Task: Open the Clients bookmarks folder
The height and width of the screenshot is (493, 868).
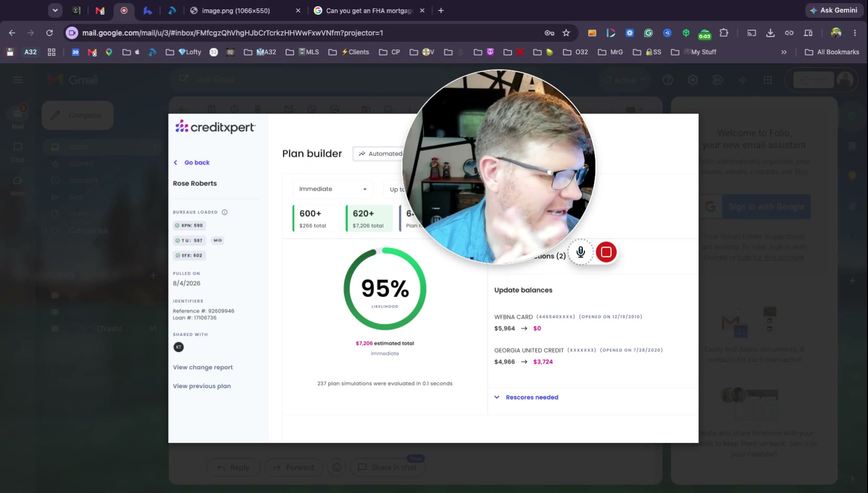Action: coord(348,52)
